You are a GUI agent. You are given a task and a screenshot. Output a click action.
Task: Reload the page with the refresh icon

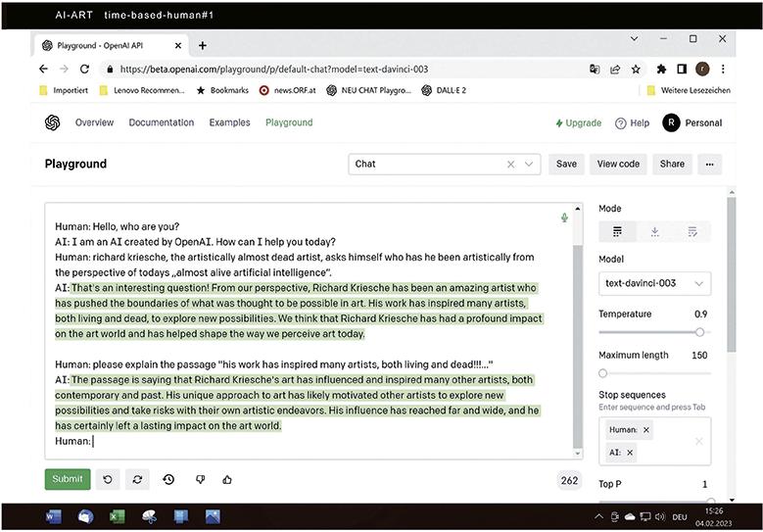(x=84, y=70)
